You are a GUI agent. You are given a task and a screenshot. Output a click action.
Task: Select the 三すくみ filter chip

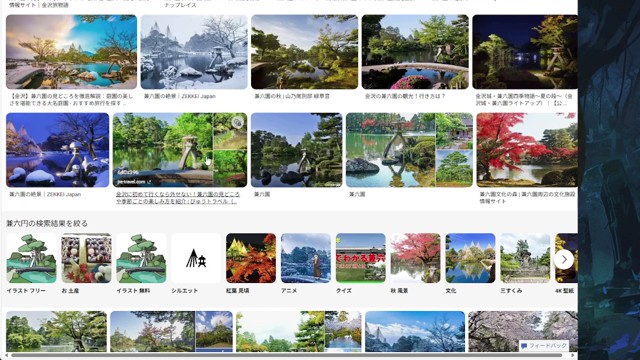click(525, 264)
